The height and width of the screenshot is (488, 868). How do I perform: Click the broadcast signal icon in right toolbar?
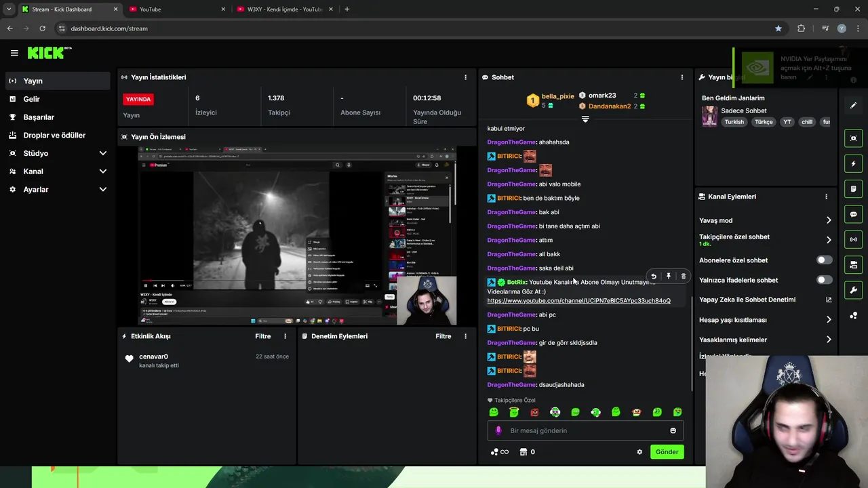pyautogui.click(x=853, y=239)
